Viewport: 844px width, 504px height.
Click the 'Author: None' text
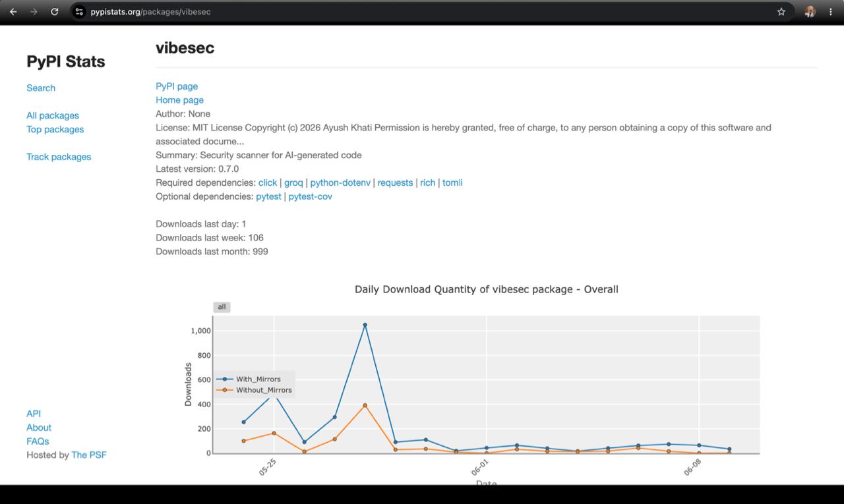(183, 114)
